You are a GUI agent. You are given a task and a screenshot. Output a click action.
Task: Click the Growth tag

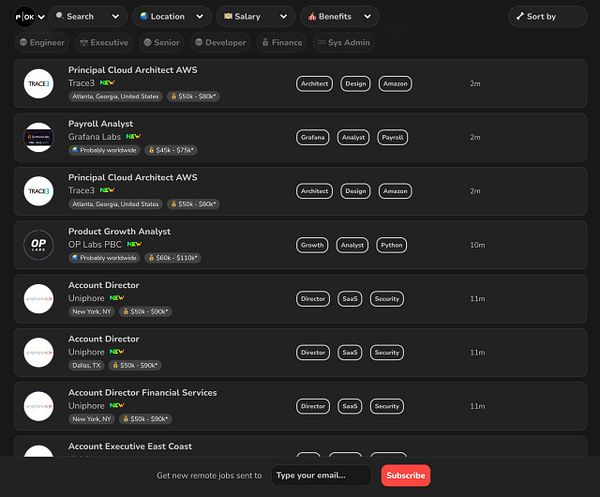[312, 245]
